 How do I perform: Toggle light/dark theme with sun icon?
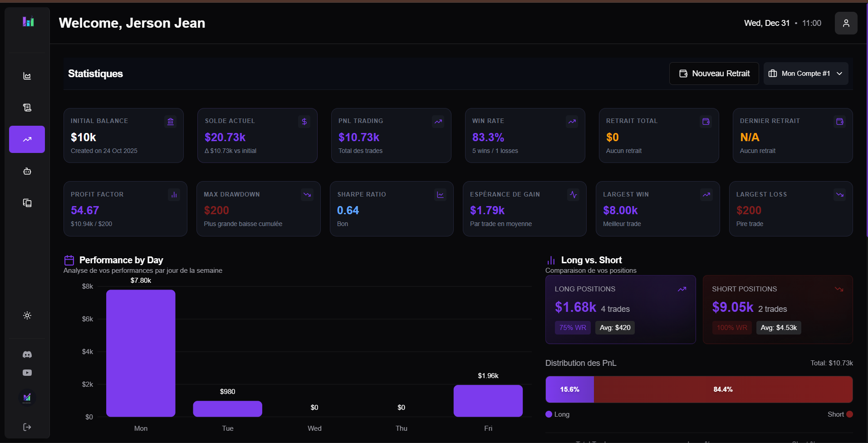click(x=27, y=315)
